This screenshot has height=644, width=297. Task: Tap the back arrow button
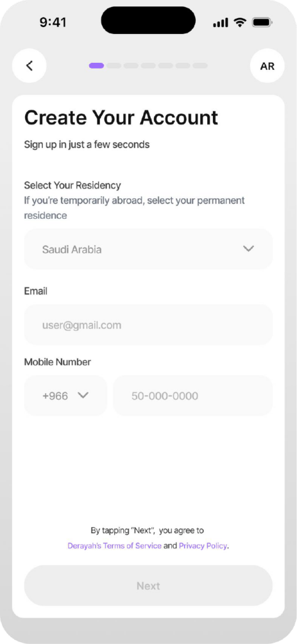click(30, 65)
